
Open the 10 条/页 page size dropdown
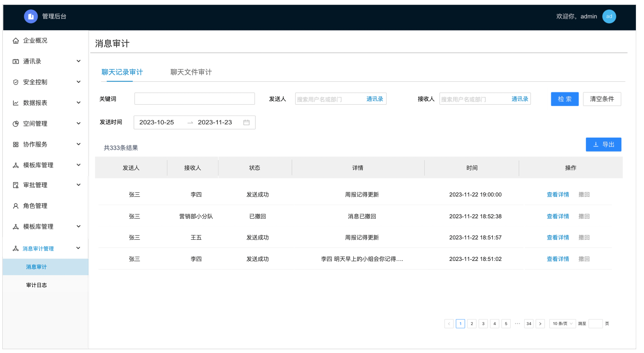pyautogui.click(x=563, y=324)
